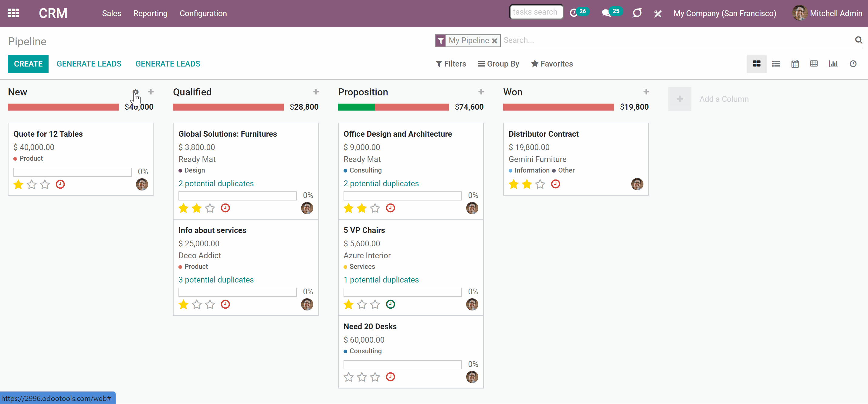Set third priority star on Quote for 12 Tables
The height and width of the screenshot is (404, 868).
tap(45, 184)
